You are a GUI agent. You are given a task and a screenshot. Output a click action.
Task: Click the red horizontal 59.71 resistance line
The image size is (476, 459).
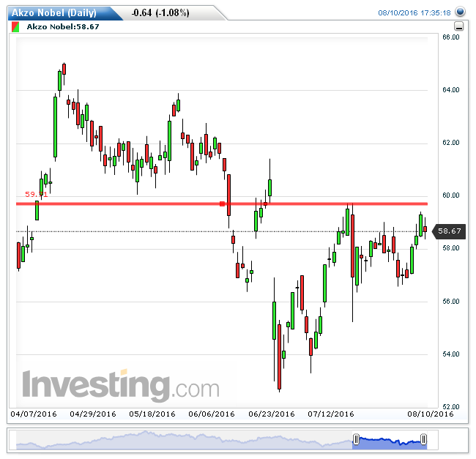pos(222,204)
